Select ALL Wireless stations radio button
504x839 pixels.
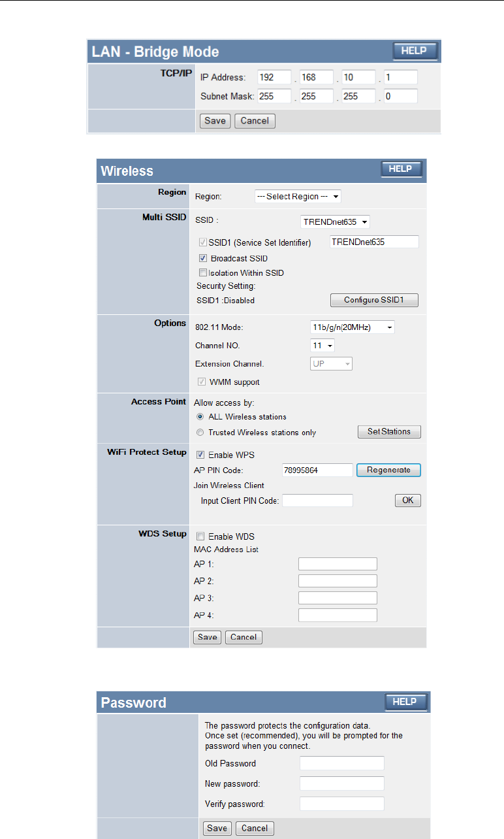[200, 417]
